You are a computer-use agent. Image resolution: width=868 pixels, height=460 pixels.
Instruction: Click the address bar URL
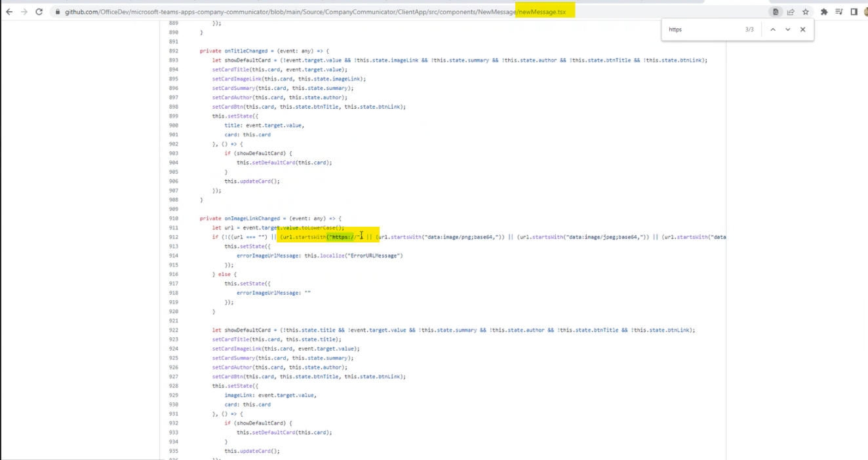click(x=295, y=11)
